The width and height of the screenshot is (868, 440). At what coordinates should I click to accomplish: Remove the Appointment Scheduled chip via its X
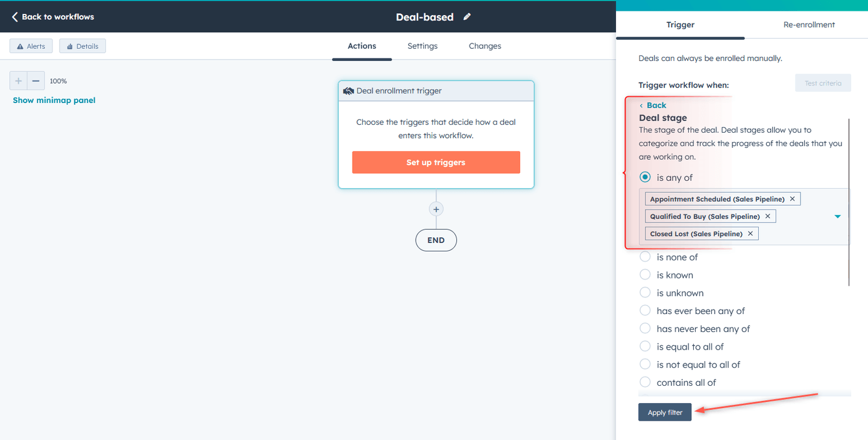coord(792,198)
